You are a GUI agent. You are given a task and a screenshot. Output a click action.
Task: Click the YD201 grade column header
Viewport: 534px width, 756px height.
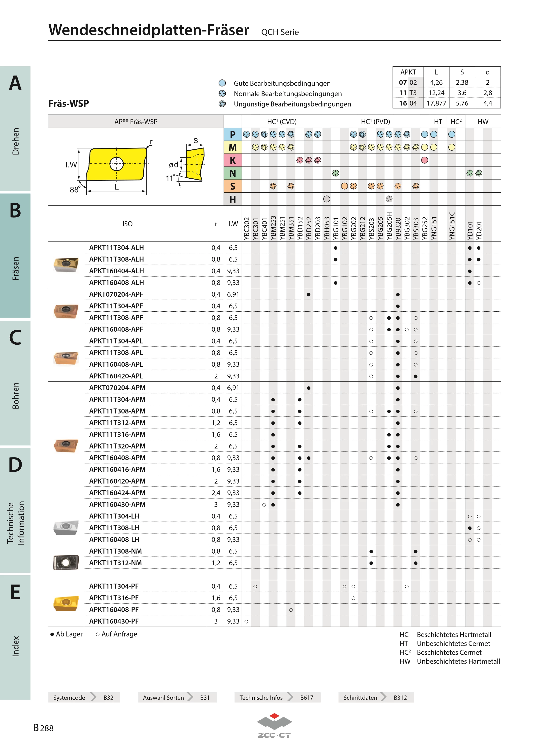point(479,230)
